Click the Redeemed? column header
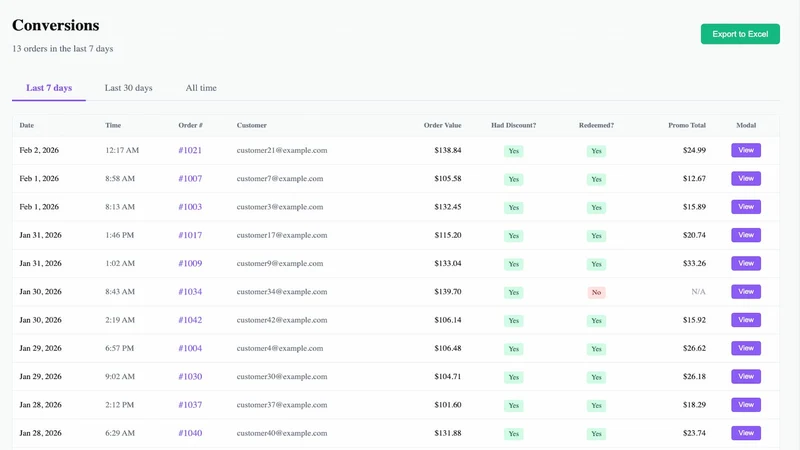The height and width of the screenshot is (450, 800). pyautogui.click(x=596, y=125)
